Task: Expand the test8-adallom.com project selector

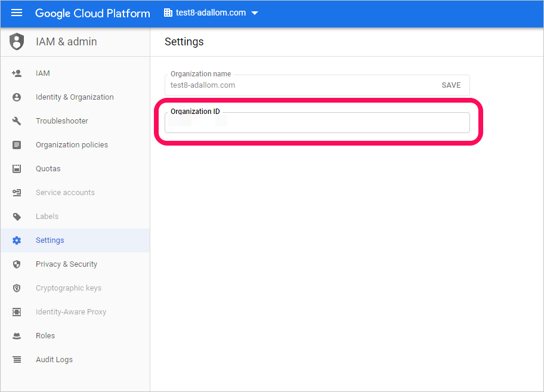Action: (x=211, y=13)
